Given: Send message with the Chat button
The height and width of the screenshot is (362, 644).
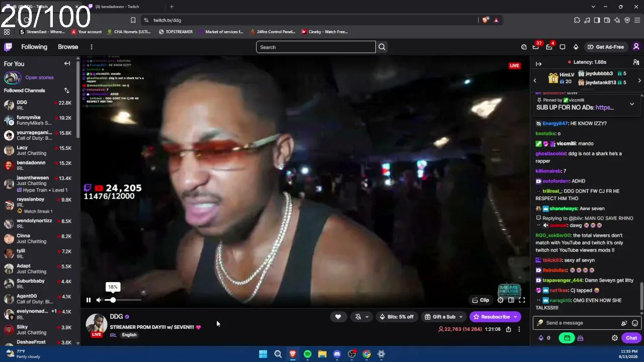Looking at the screenshot, I should pyautogui.click(x=631, y=338).
